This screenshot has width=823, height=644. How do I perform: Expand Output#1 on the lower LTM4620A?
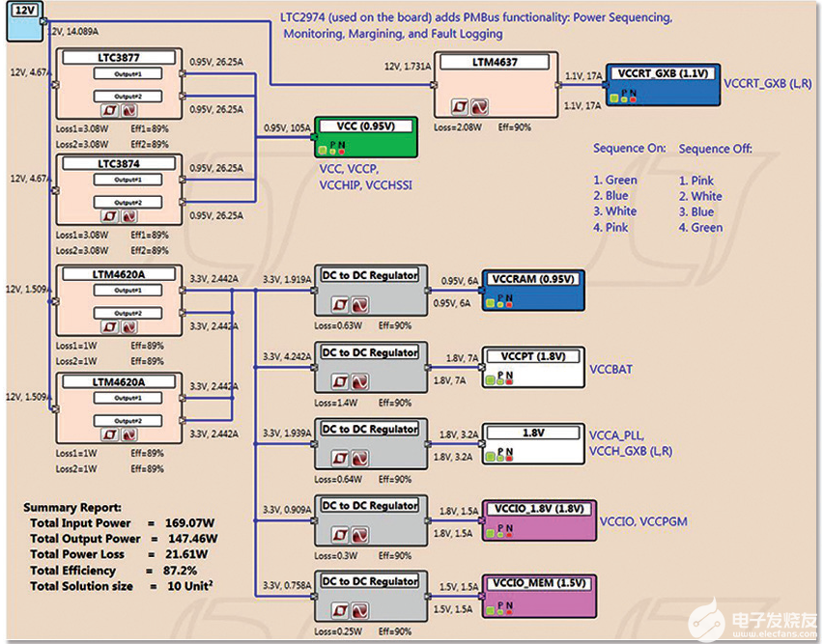click(x=128, y=397)
